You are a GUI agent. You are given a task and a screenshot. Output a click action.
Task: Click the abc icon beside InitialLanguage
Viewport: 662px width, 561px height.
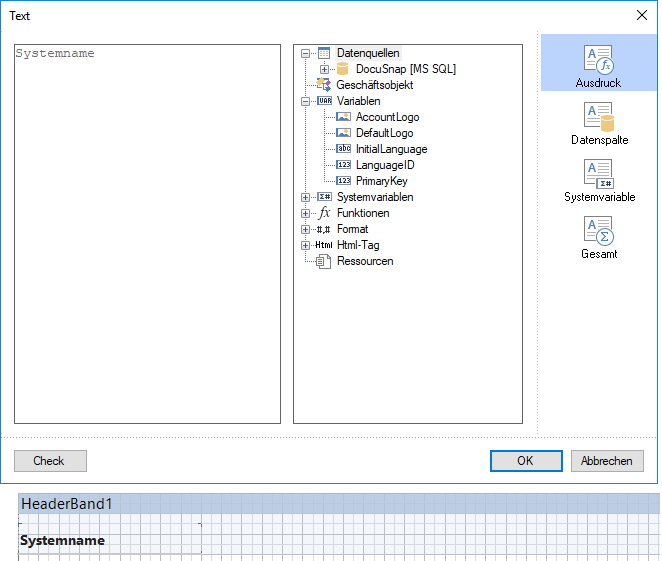(343, 149)
